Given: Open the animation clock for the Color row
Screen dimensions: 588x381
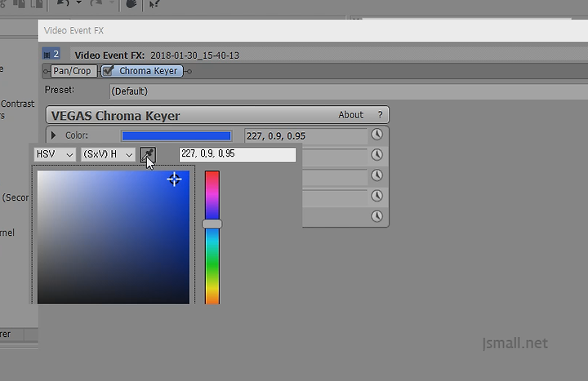Looking at the screenshot, I should click(376, 135).
